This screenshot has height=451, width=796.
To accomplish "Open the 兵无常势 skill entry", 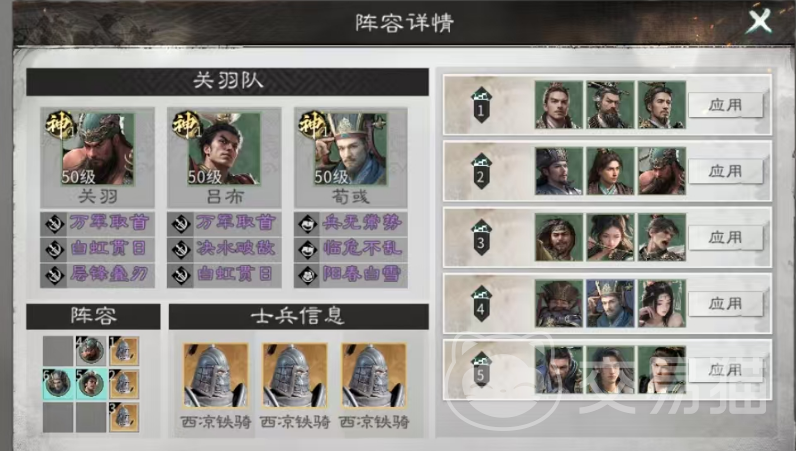I will (x=351, y=223).
